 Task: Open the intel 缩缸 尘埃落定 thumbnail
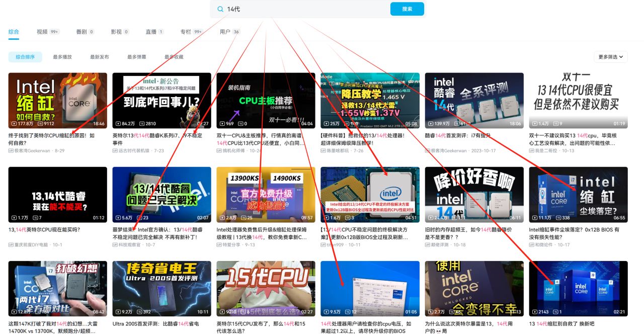[578, 195]
